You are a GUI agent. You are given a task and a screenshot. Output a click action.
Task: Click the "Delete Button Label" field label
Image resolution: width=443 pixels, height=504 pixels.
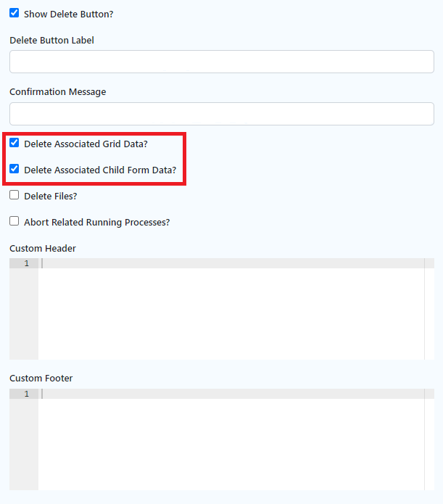pyautogui.click(x=51, y=41)
